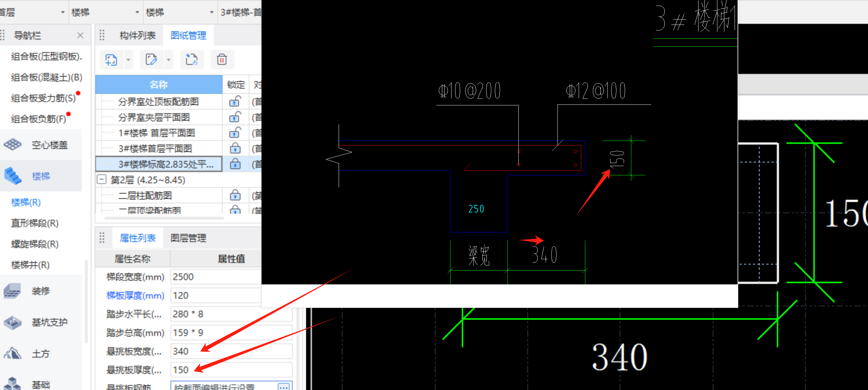This screenshot has width=868, height=390.
Task: Close the navigation bar panel
Action: [x=80, y=35]
